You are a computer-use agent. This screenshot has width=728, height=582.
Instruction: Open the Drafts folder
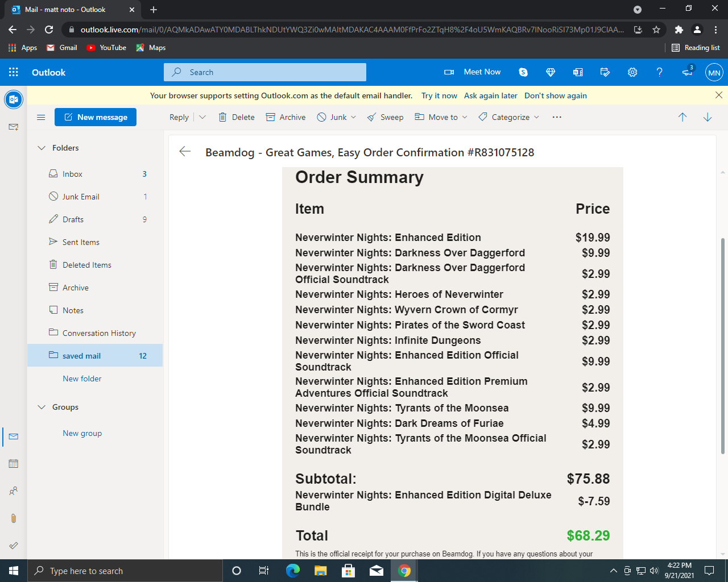click(95, 219)
